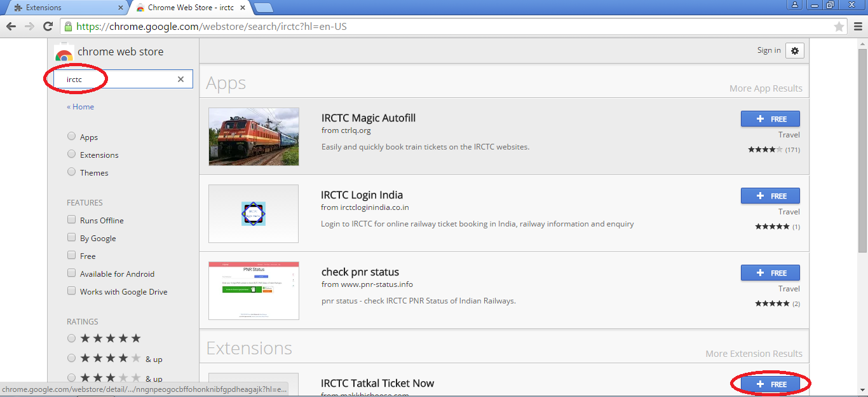Screen dimensions: 868x397
Task: Click FREE button for IRCTC Tatkal Ticket Now
Action: pos(770,384)
